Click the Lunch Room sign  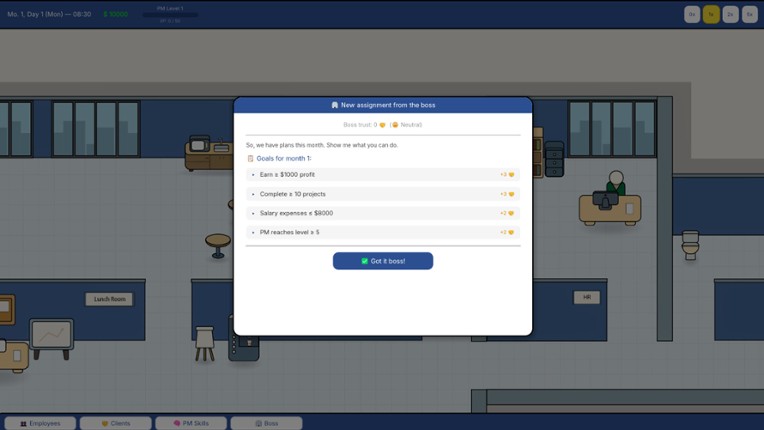(109, 299)
